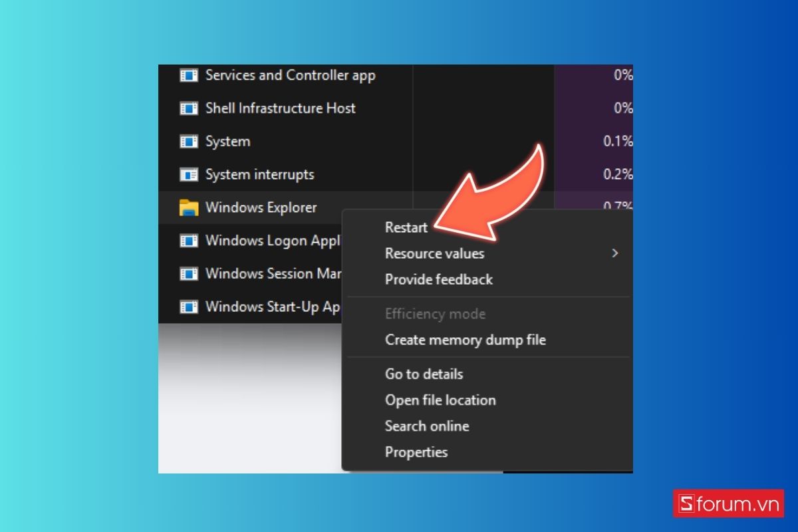Image resolution: width=798 pixels, height=532 pixels.
Task: Click the 0.1% CPU value for System
Action: pyautogui.click(x=618, y=142)
